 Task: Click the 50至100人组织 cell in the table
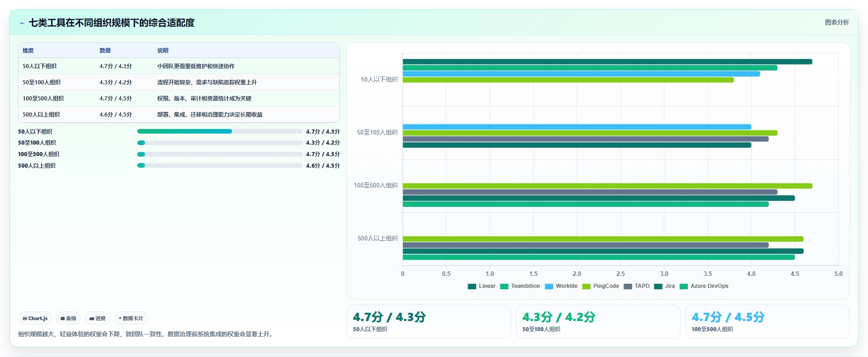[x=41, y=82]
